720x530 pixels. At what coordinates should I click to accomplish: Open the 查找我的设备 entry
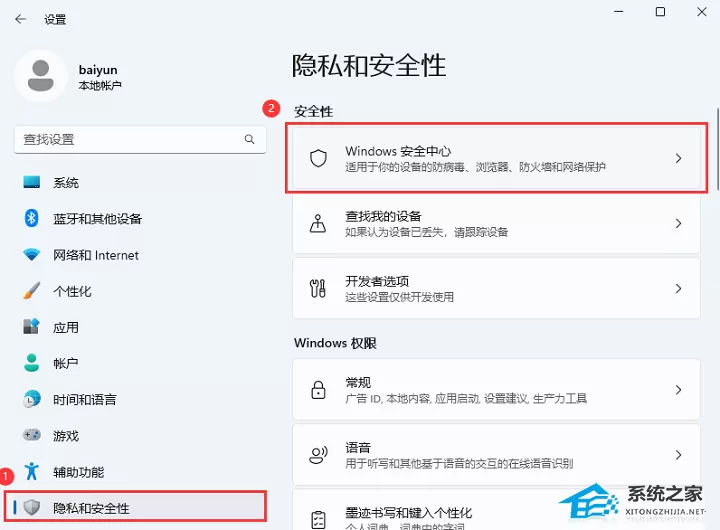[x=496, y=223]
